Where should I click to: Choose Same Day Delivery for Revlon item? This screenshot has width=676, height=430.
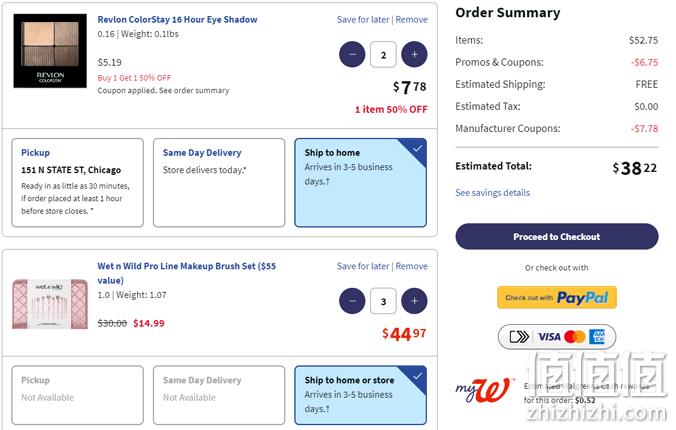pyautogui.click(x=218, y=183)
